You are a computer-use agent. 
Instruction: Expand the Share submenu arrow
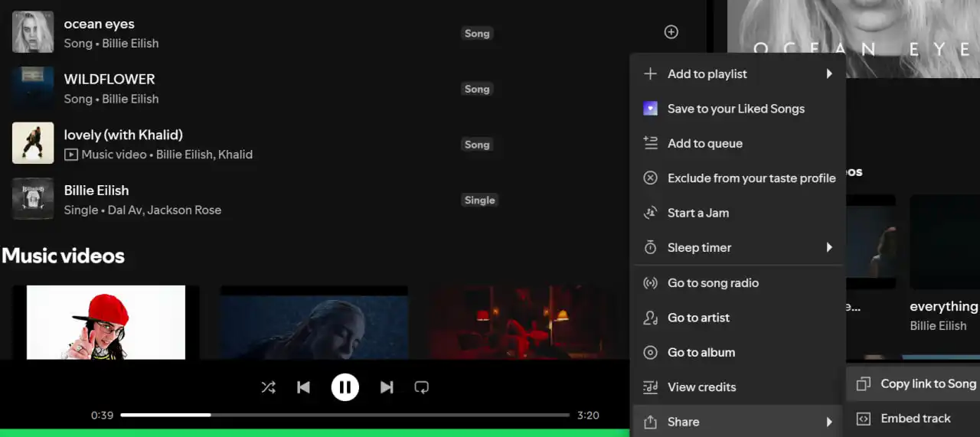829,422
